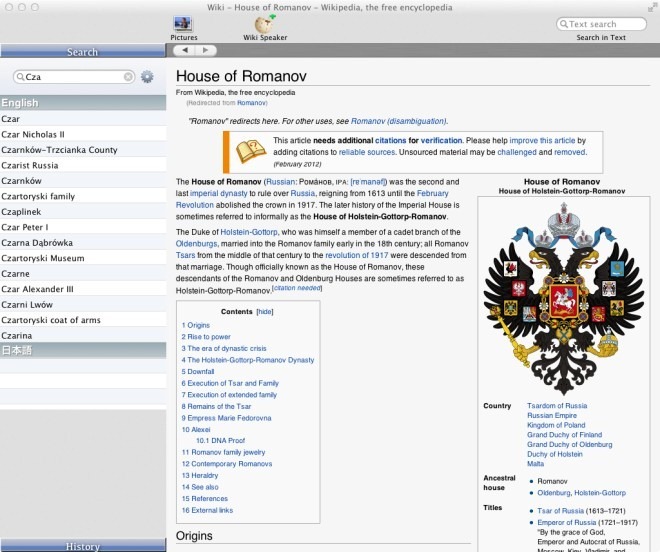
Task: Jump to 2 Rise to power
Action: coord(206,337)
